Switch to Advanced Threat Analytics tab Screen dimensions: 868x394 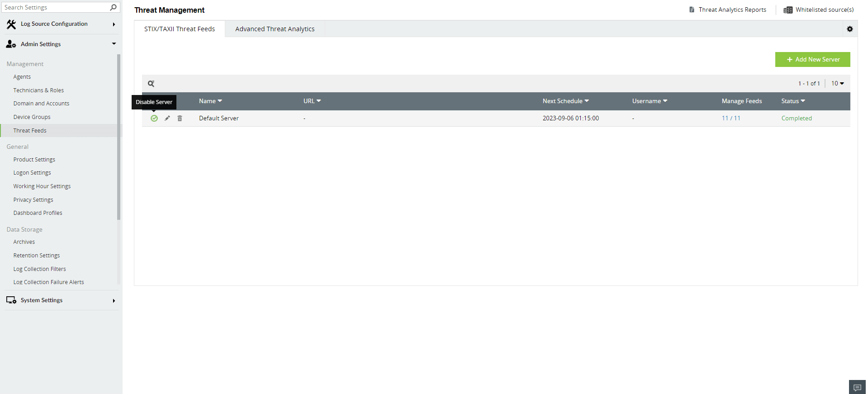pos(275,29)
